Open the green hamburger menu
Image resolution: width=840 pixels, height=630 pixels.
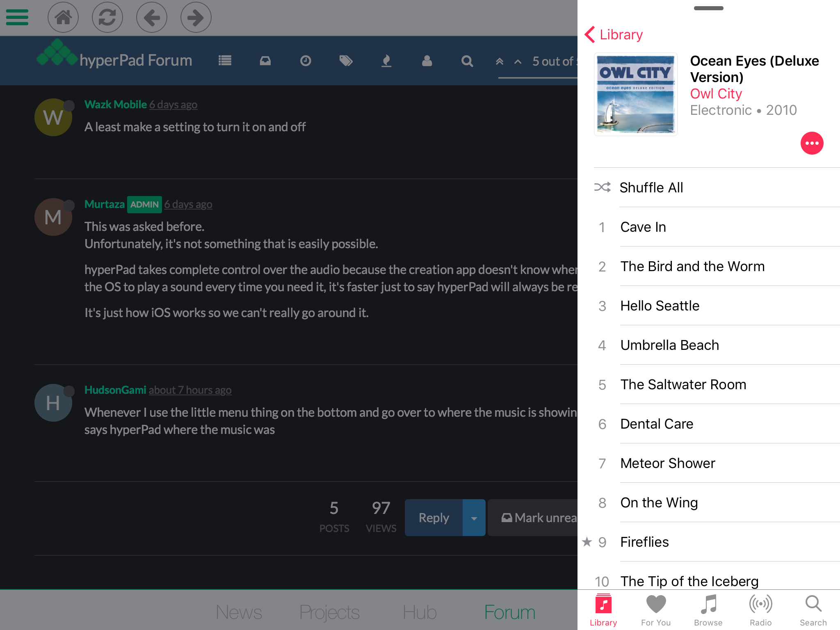pos(17,17)
